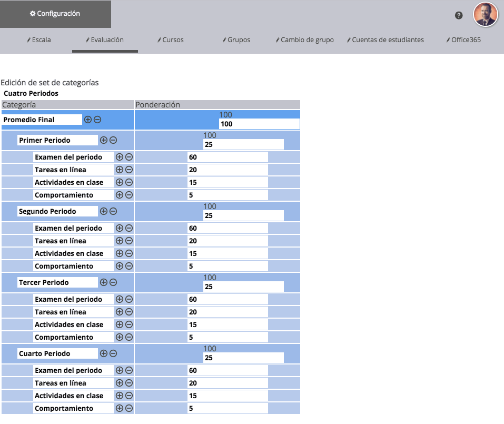504x424 pixels.
Task: Click the user profile avatar picture
Action: (485, 15)
